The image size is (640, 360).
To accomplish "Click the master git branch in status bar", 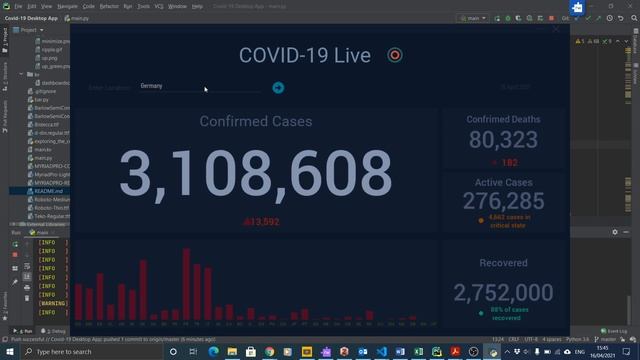I will point(606,340).
